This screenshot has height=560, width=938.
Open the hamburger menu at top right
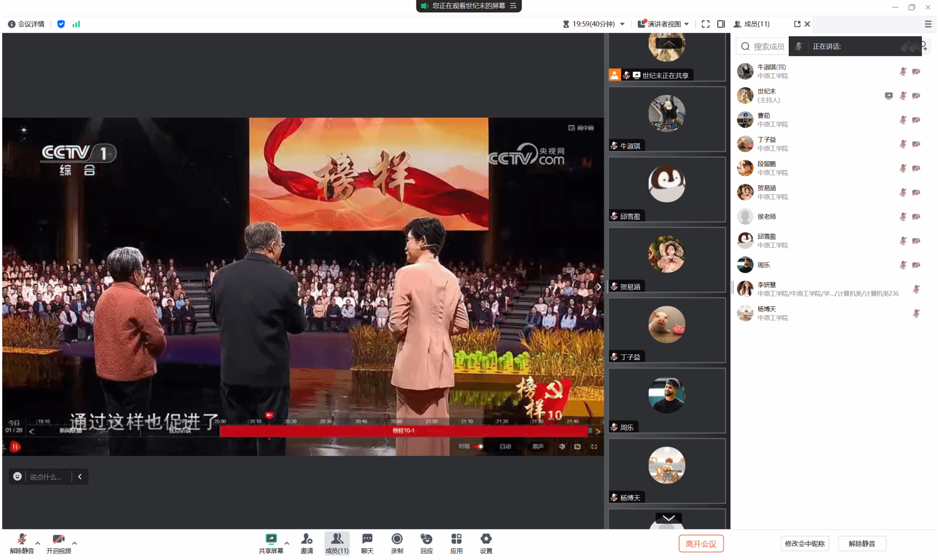coord(928,24)
